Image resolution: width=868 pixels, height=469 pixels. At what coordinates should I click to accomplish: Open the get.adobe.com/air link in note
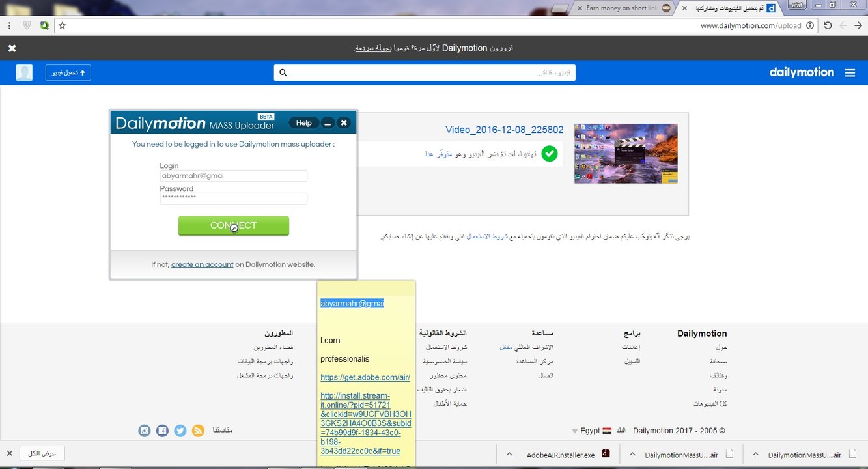pos(365,377)
